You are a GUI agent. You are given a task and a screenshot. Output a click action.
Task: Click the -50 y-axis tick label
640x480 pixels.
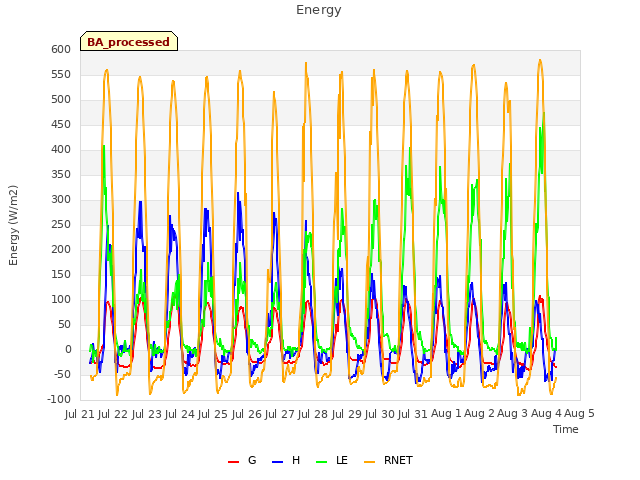[62, 374]
